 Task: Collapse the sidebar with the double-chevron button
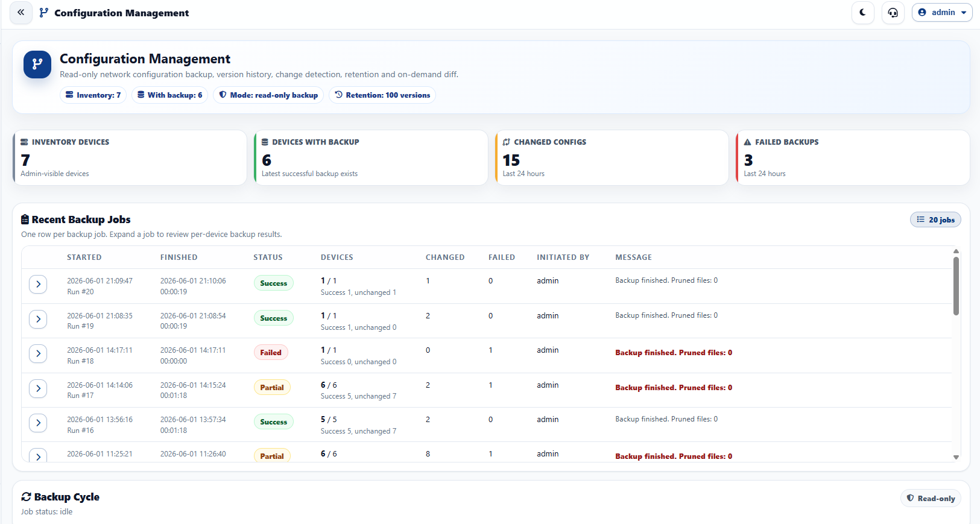point(21,12)
